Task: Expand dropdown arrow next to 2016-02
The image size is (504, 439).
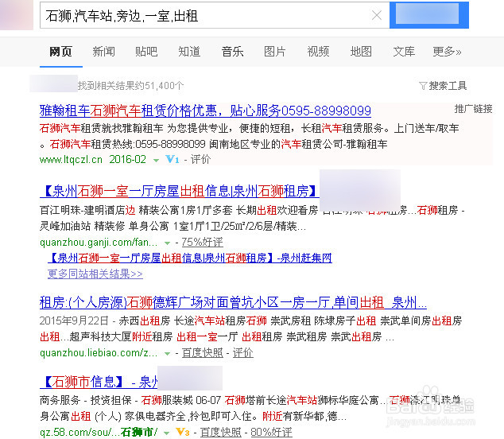Action: point(157,160)
